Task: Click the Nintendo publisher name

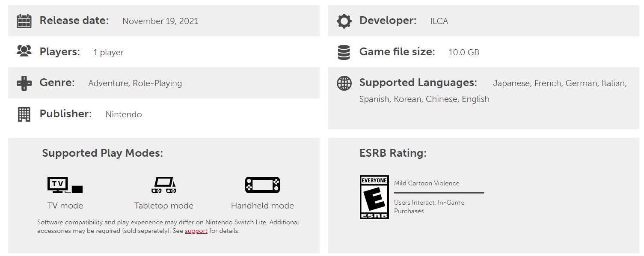Action: tap(124, 114)
